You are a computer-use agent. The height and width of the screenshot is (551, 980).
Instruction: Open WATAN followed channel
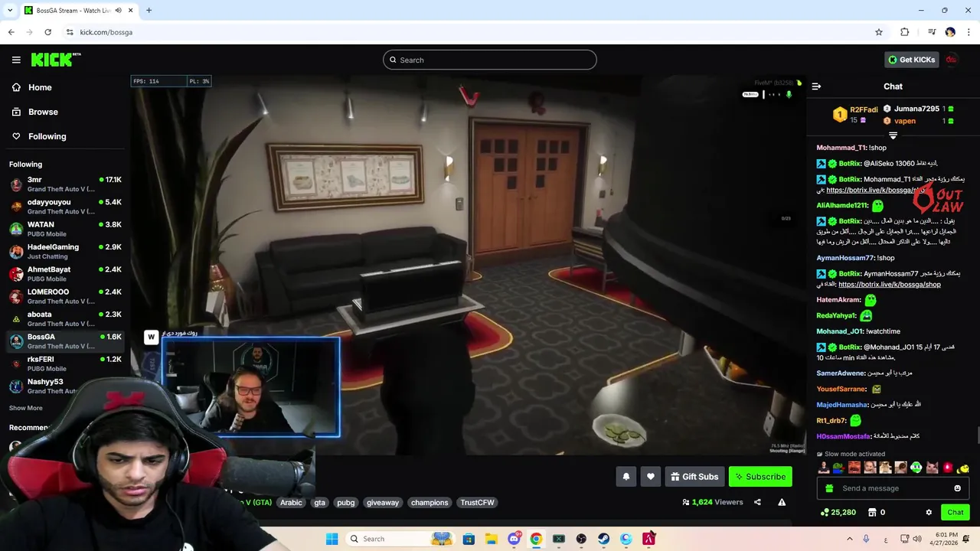(x=65, y=229)
